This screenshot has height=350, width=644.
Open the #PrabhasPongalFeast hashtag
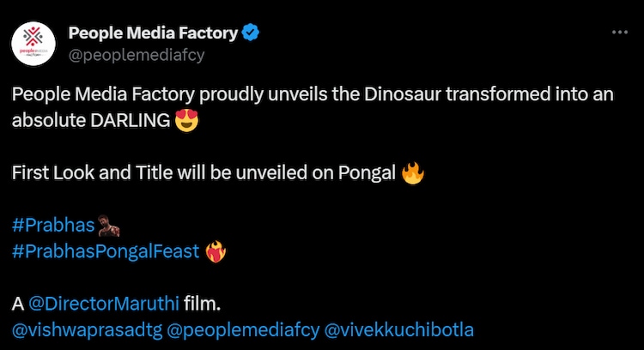(x=106, y=251)
